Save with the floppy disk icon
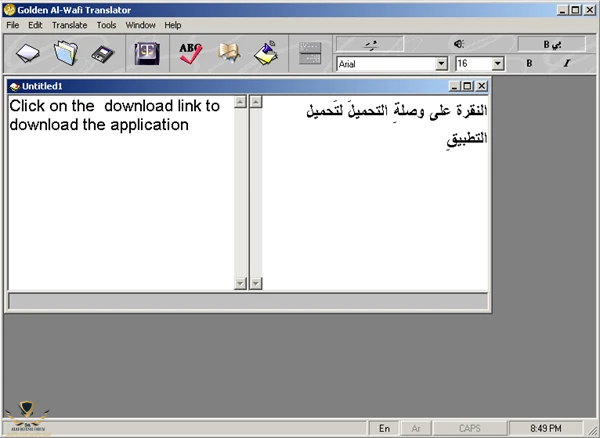The width and height of the screenshot is (600, 438). coord(103,54)
